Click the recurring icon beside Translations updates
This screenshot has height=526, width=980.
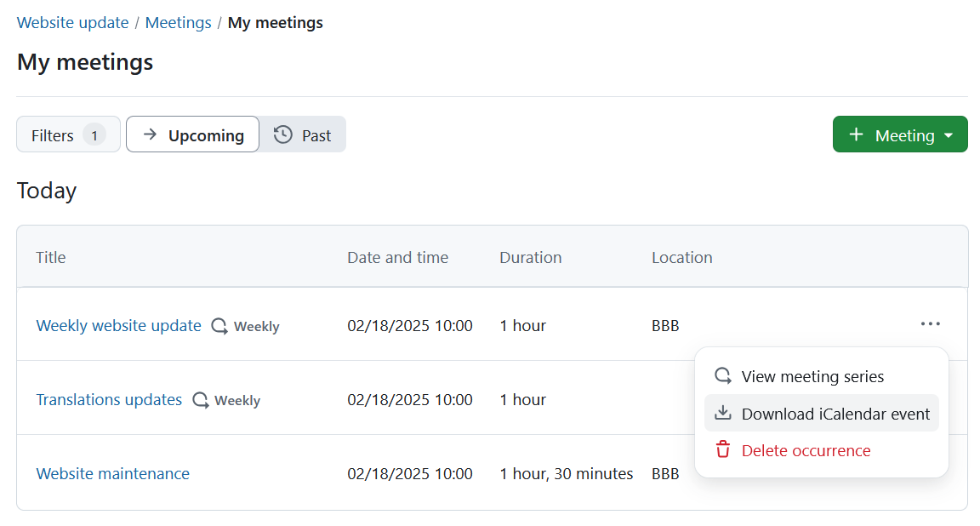(x=201, y=399)
